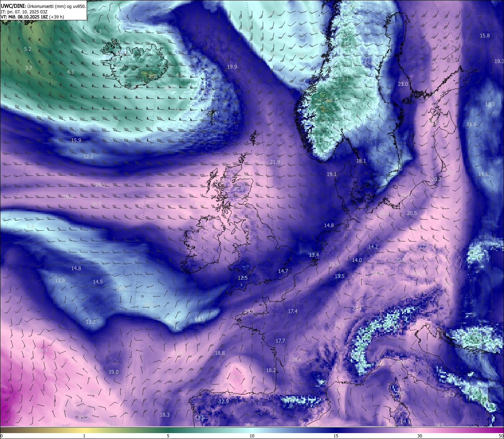Screen dimensions: 504x439
Task: Select the 15.8 value in the top right
Action: [485, 36]
